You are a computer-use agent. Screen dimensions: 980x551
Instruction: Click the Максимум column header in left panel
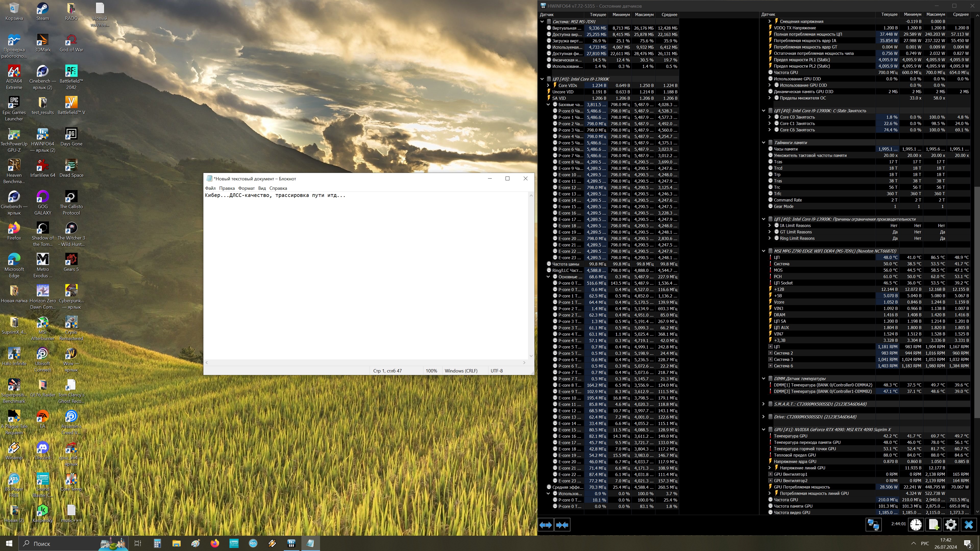644,15
